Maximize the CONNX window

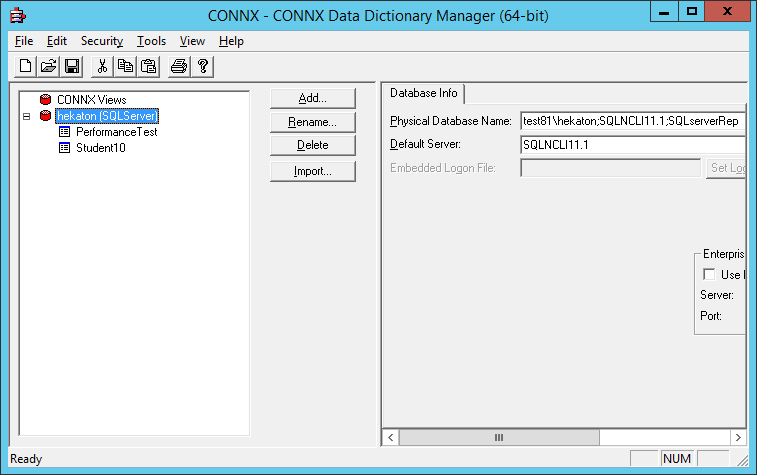click(x=692, y=12)
